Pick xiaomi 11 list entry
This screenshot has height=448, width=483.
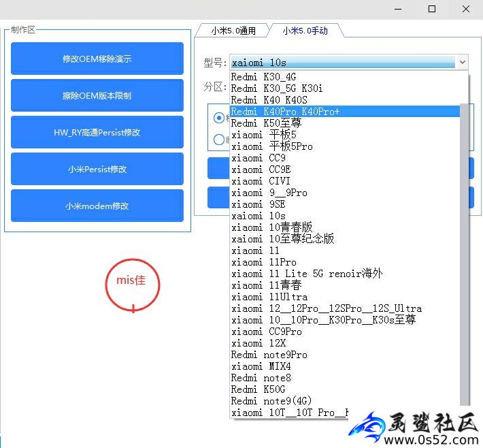(x=345, y=251)
